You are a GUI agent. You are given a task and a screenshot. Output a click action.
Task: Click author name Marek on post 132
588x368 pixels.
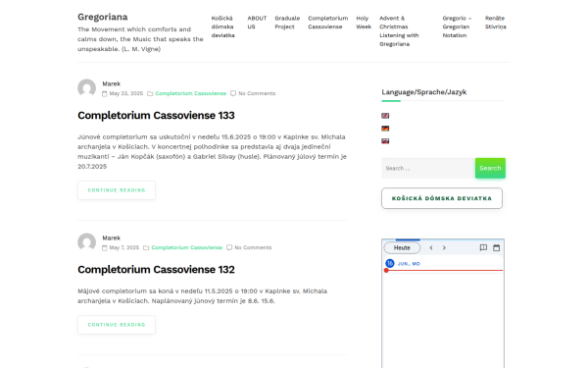pos(112,238)
